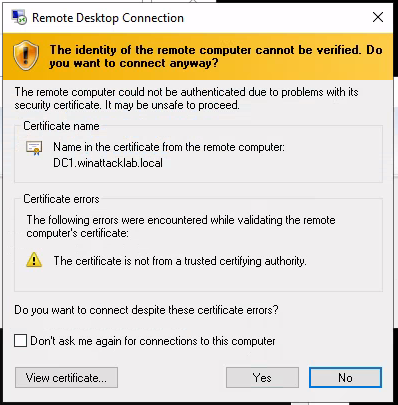Click the "not from a trusted certifying authority" message
This screenshot has height=405, width=398.
coord(180,261)
